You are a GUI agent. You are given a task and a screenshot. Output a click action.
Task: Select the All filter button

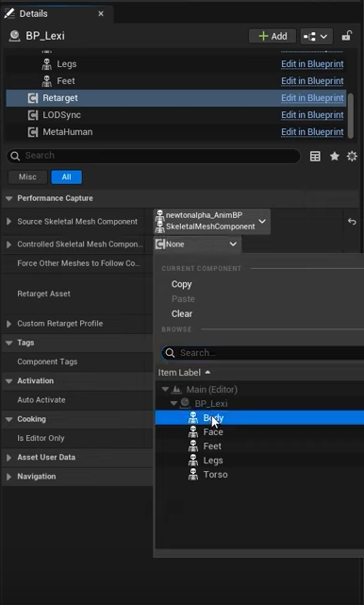[66, 177]
